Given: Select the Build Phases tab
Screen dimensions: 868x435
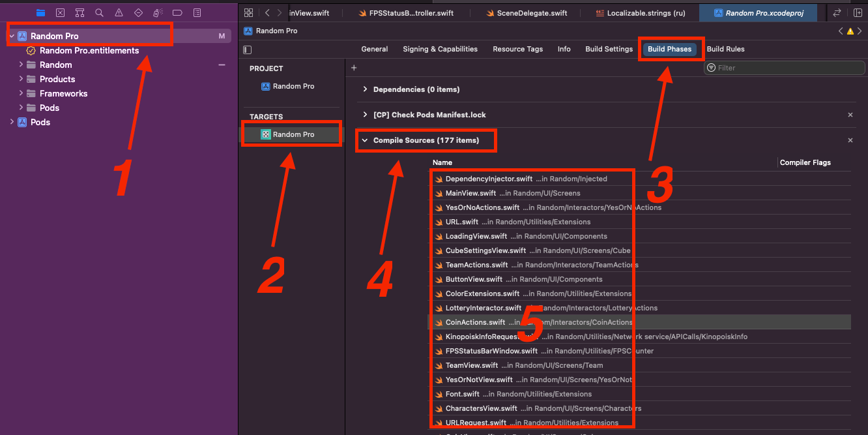Looking at the screenshot, I should (669, 49).
